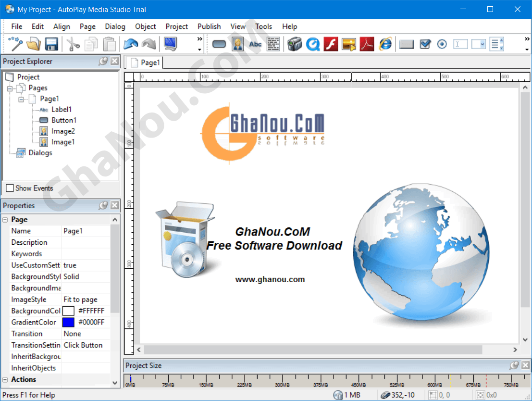The width and height of the screenshot is (532, 401).
Task: Switch to the Page1 document tab
Action: pos(145,63)
